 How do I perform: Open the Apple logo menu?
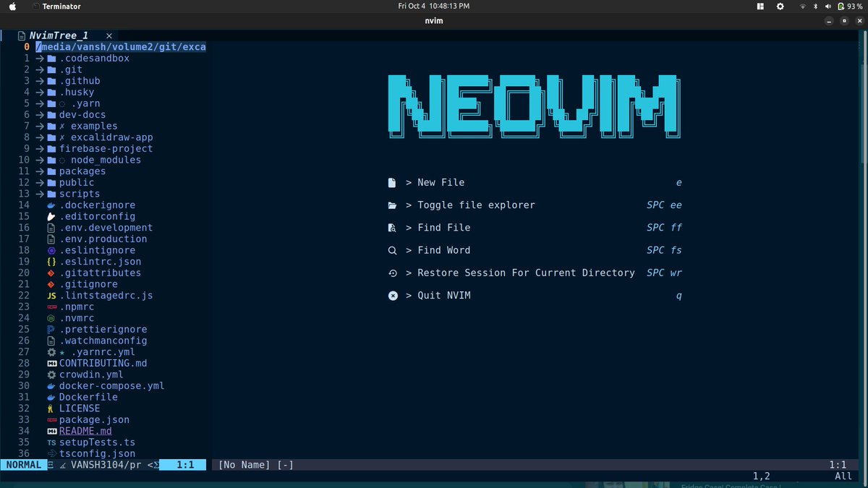13,6
